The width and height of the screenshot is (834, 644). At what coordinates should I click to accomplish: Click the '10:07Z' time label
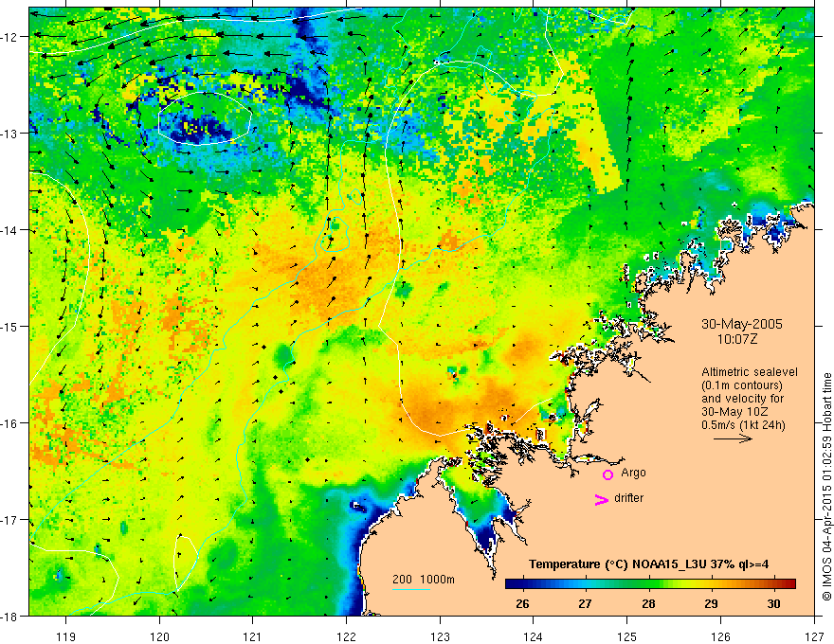(x=737, y=339)
